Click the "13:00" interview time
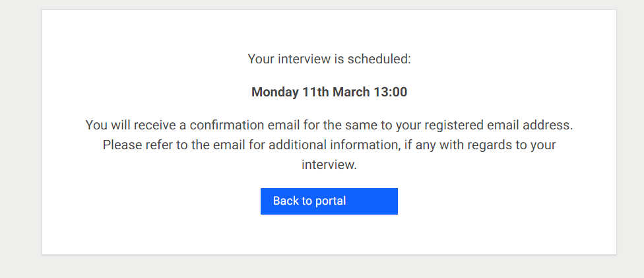The width and height of the screenshot is (644, 278). [390, 92]
